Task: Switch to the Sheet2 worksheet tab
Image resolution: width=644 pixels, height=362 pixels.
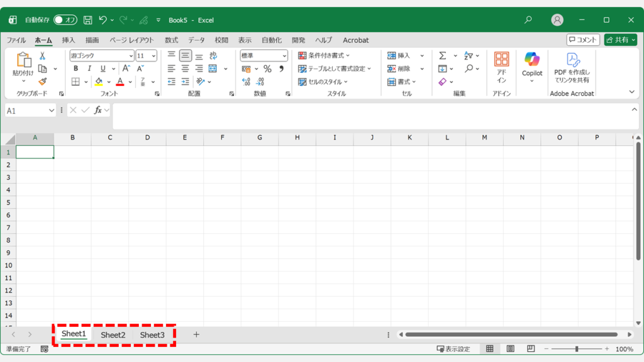Action: (x=113, y=335)
